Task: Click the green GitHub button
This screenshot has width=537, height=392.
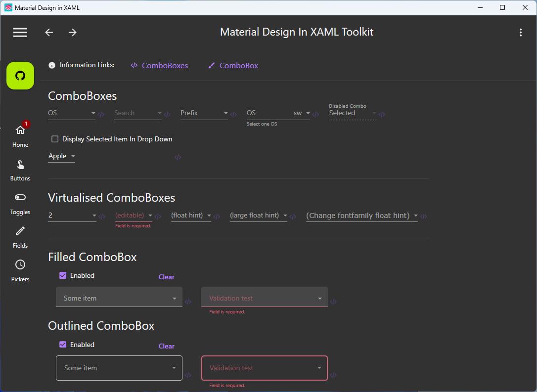Action: 20,76
